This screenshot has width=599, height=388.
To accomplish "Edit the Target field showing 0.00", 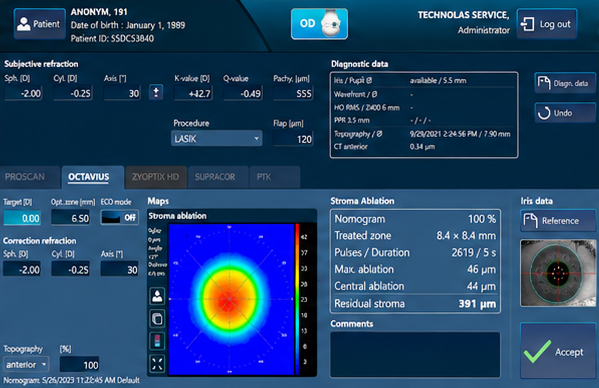I will (x=22, y=218).
